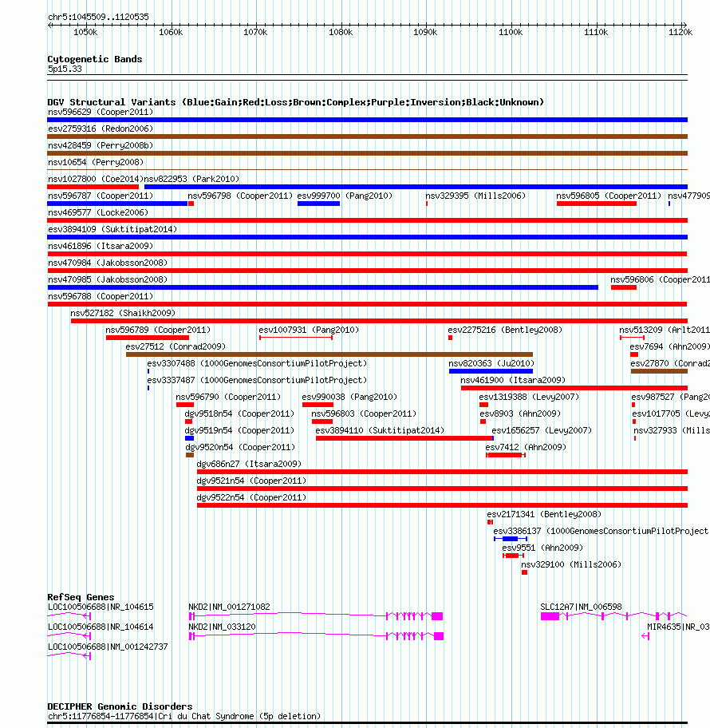Click the esv7694 (Ahn2009) label
Screen dimensions: 710x728
tap(669, 346)
